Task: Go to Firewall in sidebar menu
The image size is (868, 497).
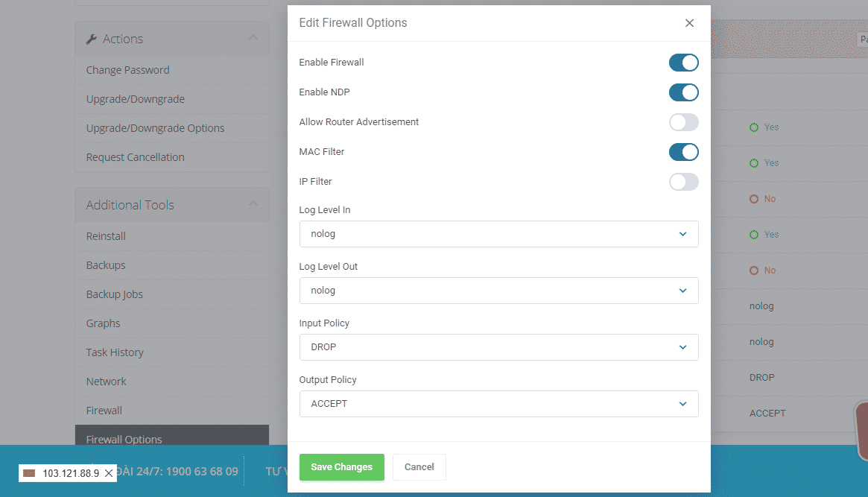Action: click(104, 411)
